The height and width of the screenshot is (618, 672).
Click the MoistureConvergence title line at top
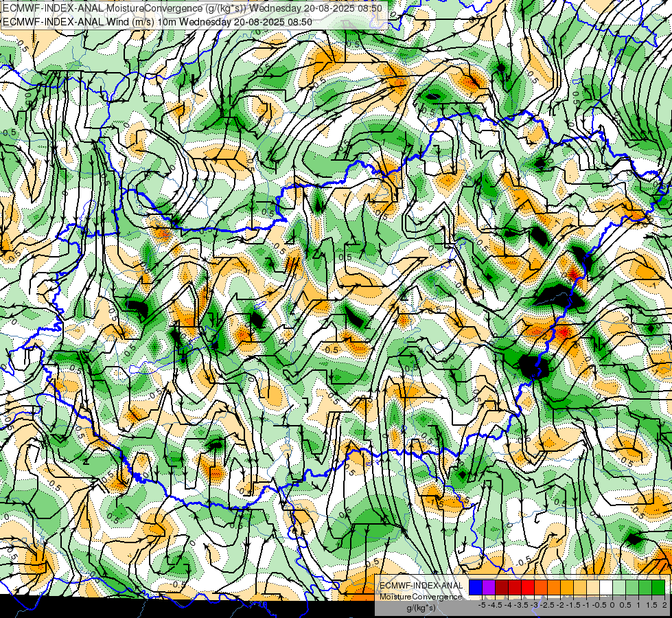[192, 8]
